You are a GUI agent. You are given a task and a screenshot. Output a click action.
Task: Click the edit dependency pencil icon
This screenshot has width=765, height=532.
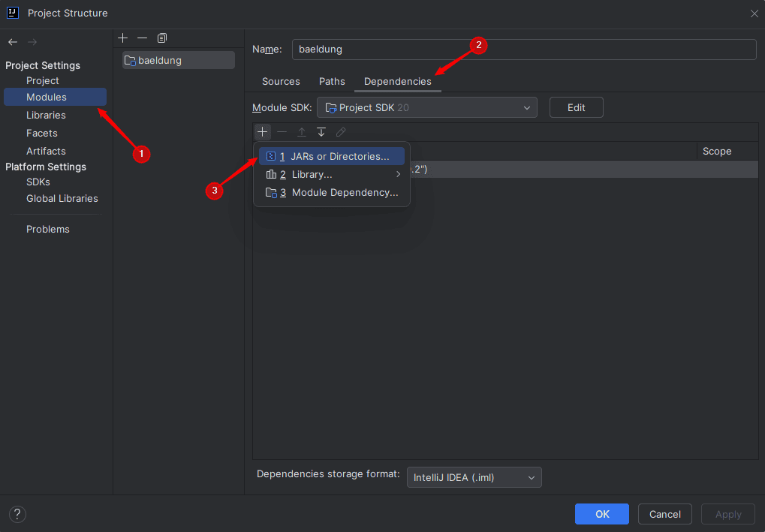(341, 131)
